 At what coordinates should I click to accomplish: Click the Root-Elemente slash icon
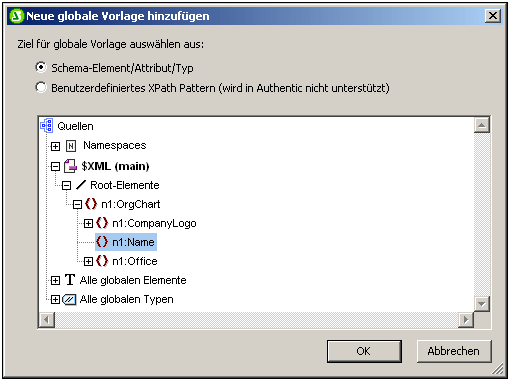[81, 185]
